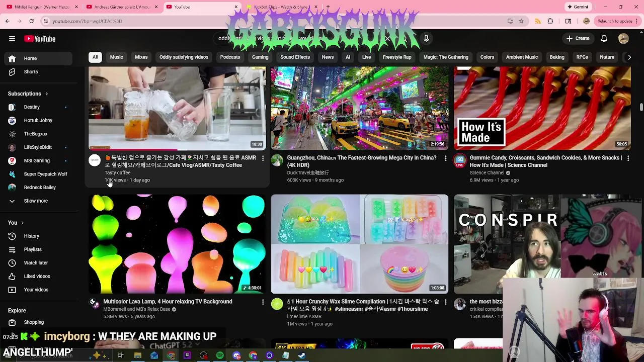
Task: Expand the Subscriptions section chevron
Action: [46, 94]
